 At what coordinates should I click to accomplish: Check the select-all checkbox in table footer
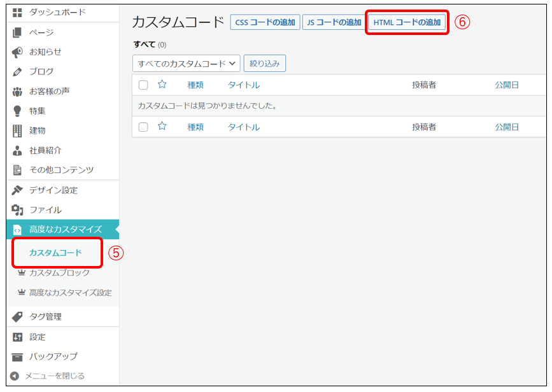point(143,127)
